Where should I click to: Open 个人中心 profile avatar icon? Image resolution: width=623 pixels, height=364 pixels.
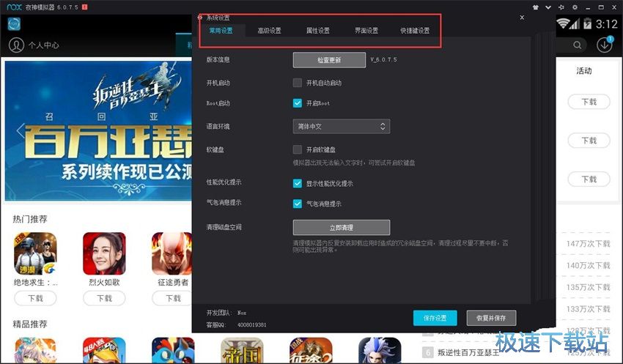[x=16, y=45]
